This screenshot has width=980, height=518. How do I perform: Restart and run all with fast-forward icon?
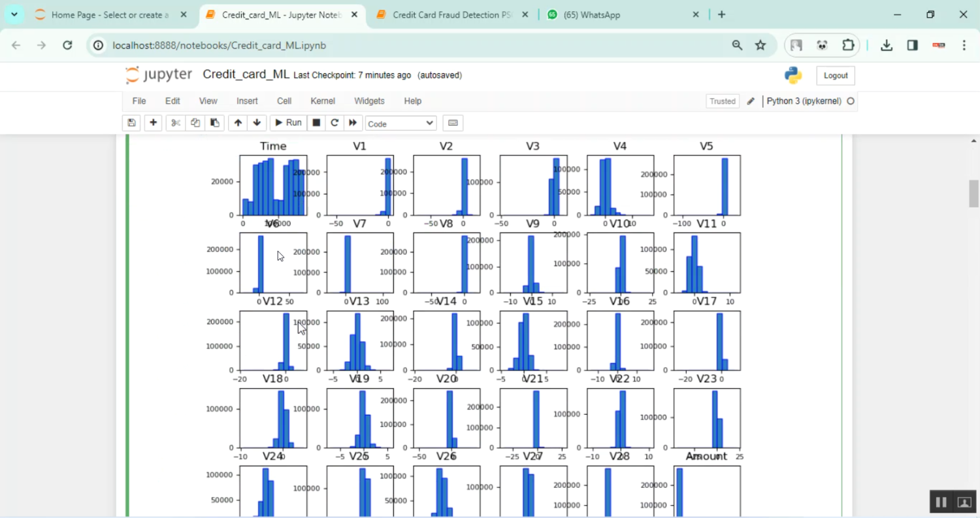[353, 123]
